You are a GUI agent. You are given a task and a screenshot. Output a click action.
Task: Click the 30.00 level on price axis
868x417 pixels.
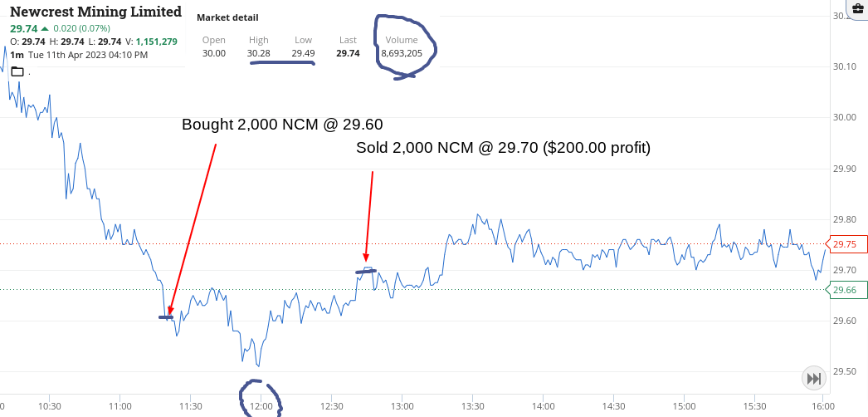pyautogui.click(x=844, y=117)
